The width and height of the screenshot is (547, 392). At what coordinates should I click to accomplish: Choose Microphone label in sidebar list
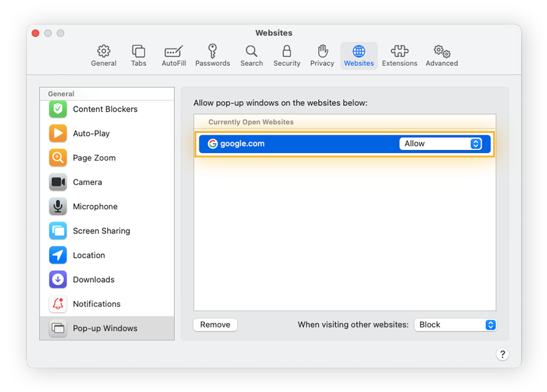coord(95,206)
